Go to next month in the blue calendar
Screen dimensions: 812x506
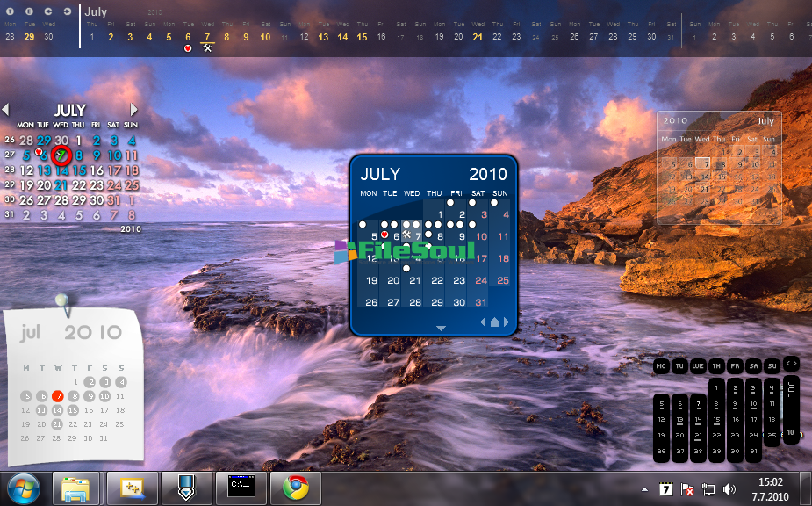click(x=507, y=322)
